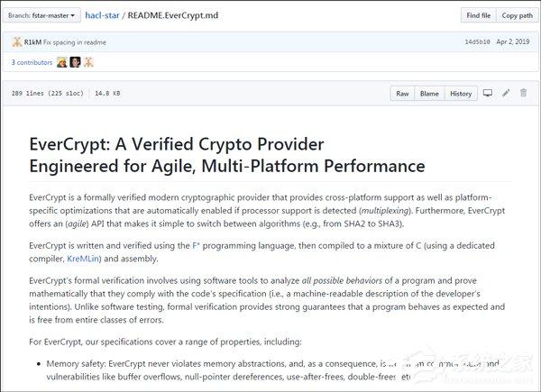Click R1kM's avatar beside the commit

16,41
